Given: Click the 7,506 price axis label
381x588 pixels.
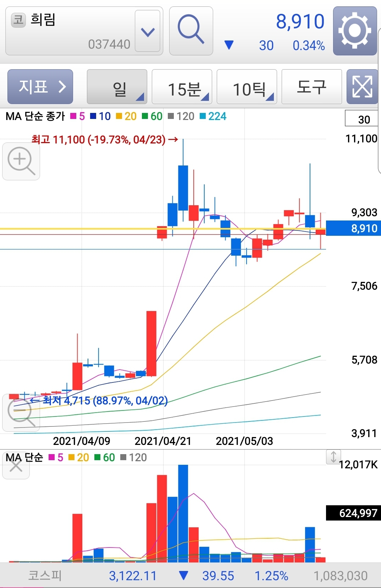Looking at the screenshot, I should (364, 286).
